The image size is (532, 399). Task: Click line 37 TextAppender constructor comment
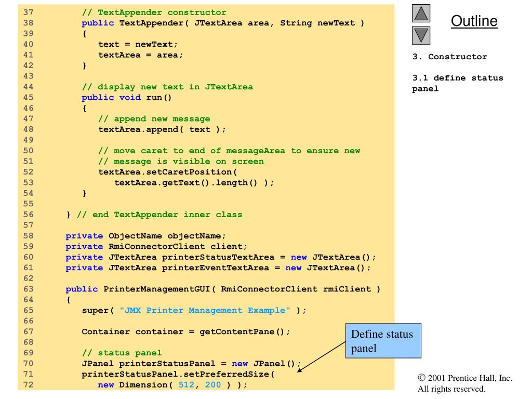pyautogui.click(x=154, y=12)
